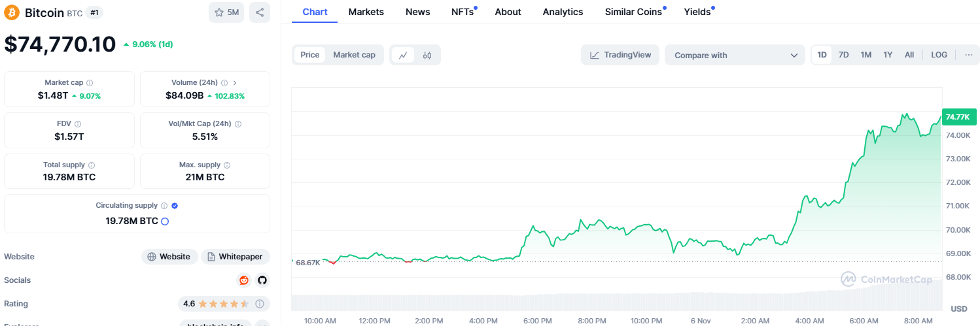
Task: Click the 9.06% (1d) change indicator
Action: pyautogui.click(x=148, y=44)
